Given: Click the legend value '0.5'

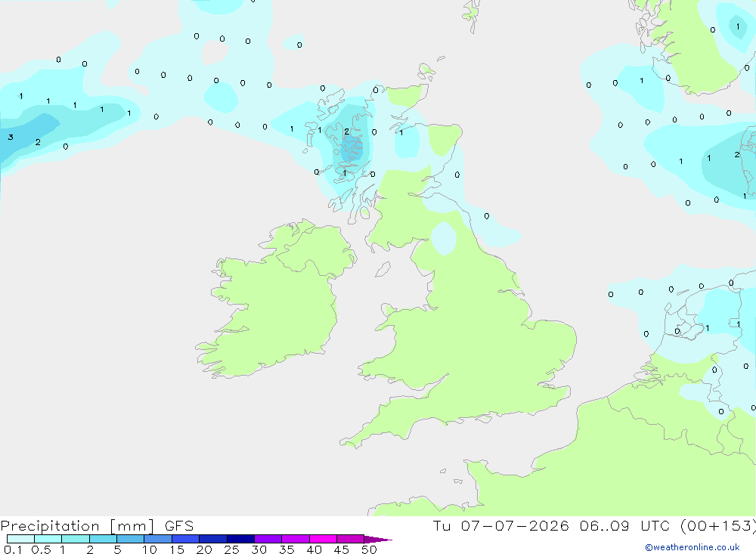Looking at the screenshot, I should [41, 549].
